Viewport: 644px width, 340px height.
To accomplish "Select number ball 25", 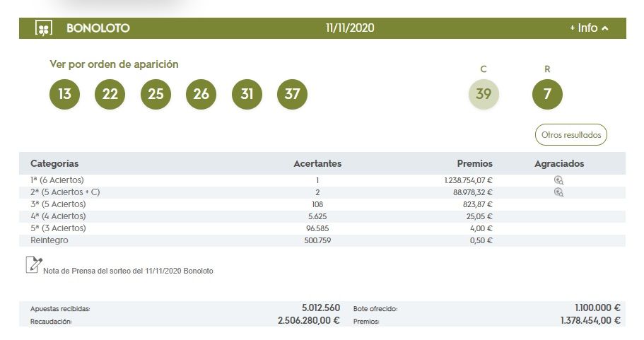I will pos(156,94).
